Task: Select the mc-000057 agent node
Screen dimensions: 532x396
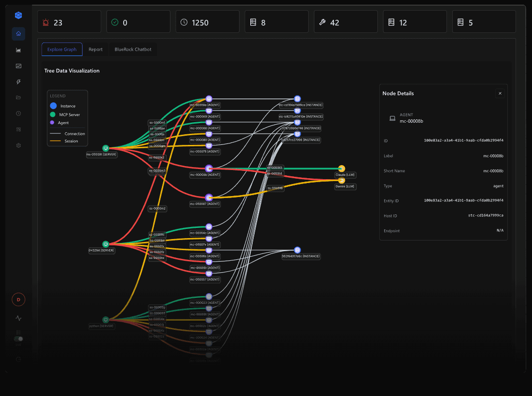Action: click(209, 274)
